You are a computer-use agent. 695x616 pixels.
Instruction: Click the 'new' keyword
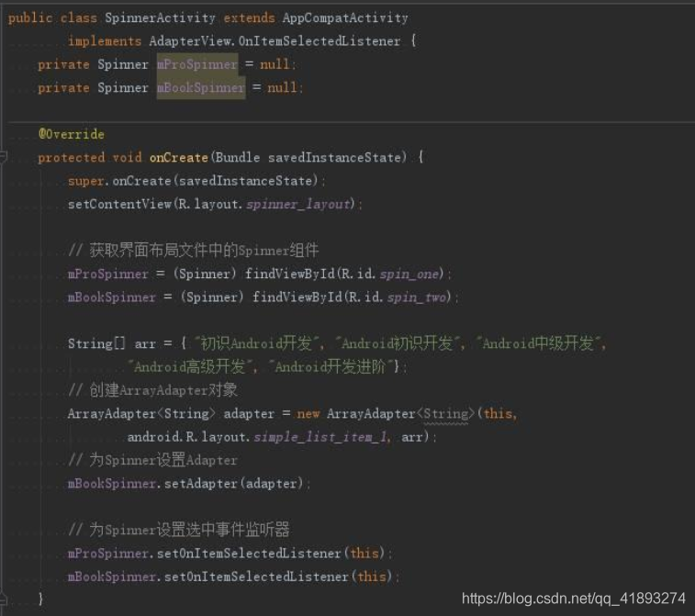308,414
